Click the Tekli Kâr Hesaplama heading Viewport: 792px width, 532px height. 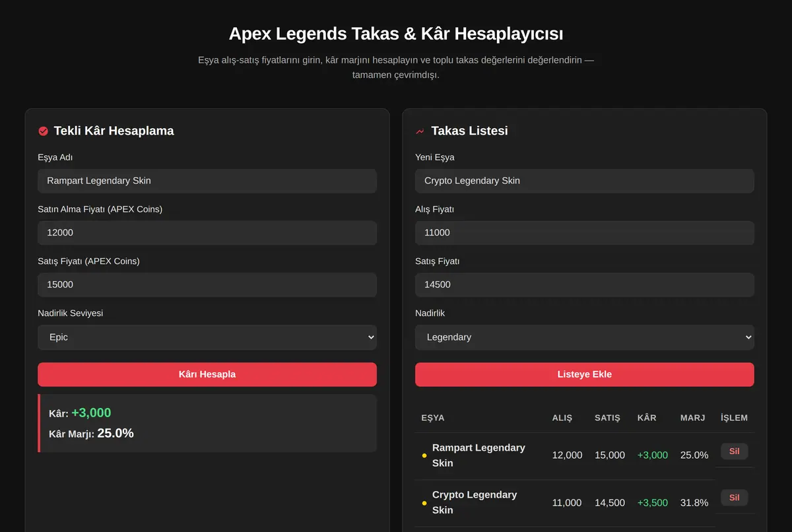(x=114, y=131)
